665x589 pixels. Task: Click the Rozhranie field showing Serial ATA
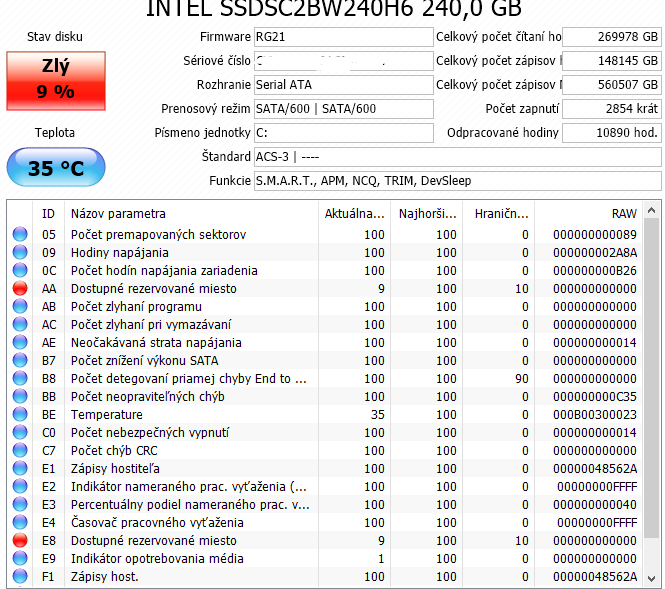[341, 85]
